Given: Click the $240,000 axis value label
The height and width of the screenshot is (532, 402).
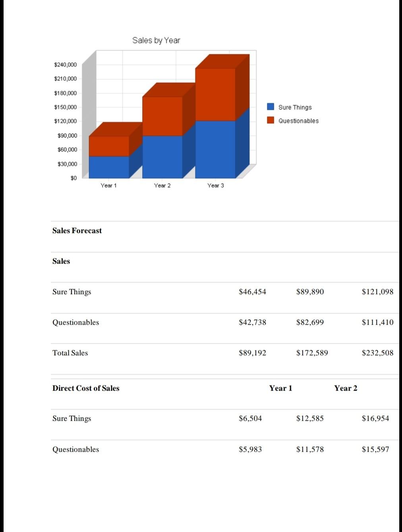Looking at the screenshot, I should coord(66,64).
